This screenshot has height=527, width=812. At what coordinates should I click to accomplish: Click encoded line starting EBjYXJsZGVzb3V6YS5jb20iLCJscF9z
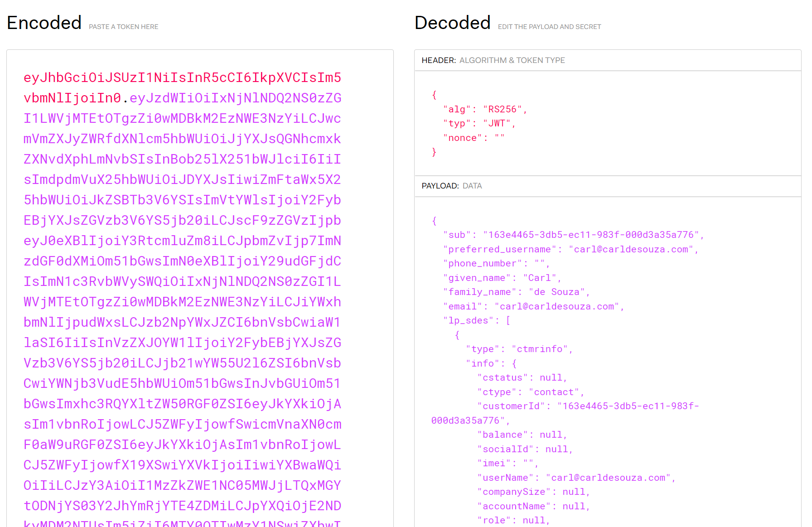point(182,220)
